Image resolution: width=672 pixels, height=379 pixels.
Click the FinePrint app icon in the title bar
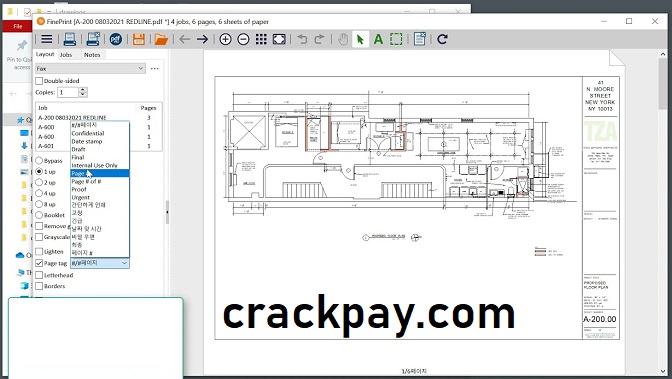click(41, 21)
